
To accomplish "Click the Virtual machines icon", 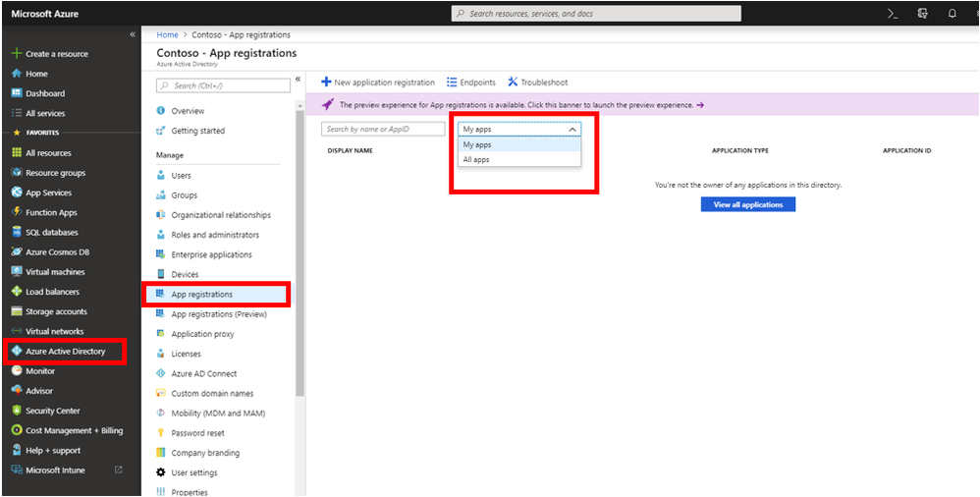I will [x=17, y=272].
